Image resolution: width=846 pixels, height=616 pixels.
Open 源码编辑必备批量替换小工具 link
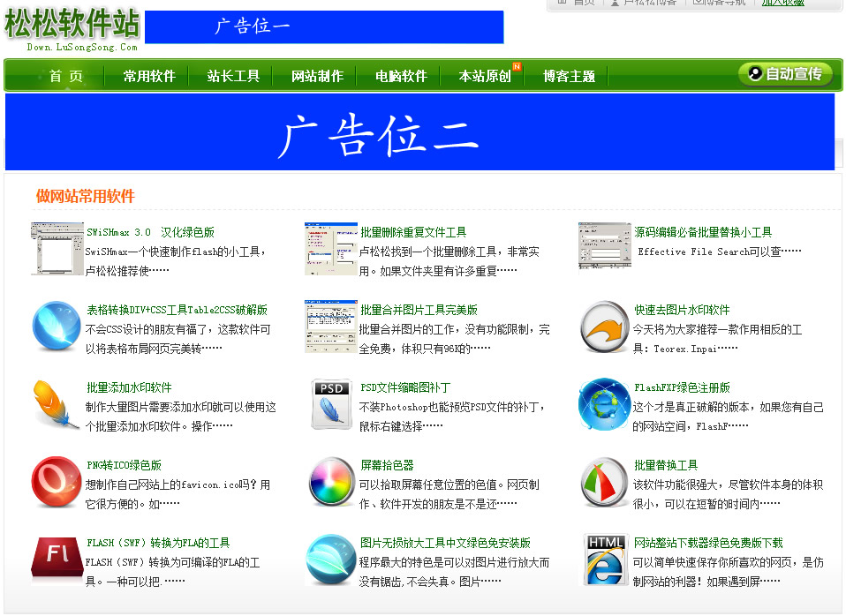[x=703, y=232]
